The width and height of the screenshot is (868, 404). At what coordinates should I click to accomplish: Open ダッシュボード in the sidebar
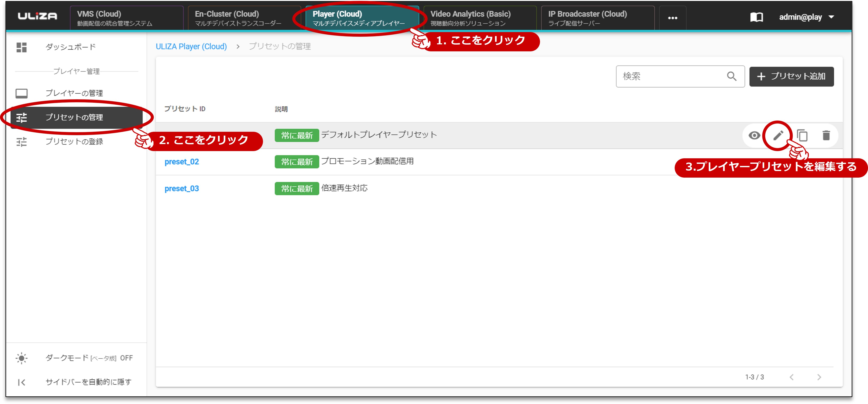coord(71,47)
